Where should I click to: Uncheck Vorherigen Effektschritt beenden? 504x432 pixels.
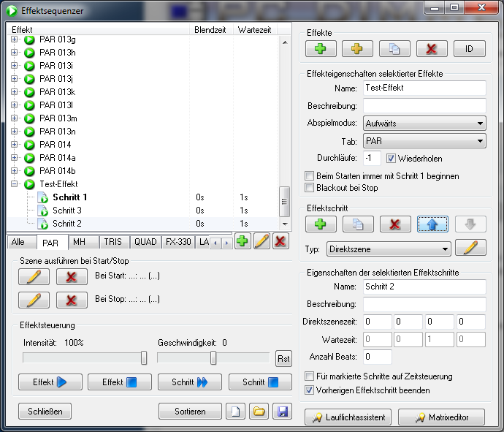(309, 390)
